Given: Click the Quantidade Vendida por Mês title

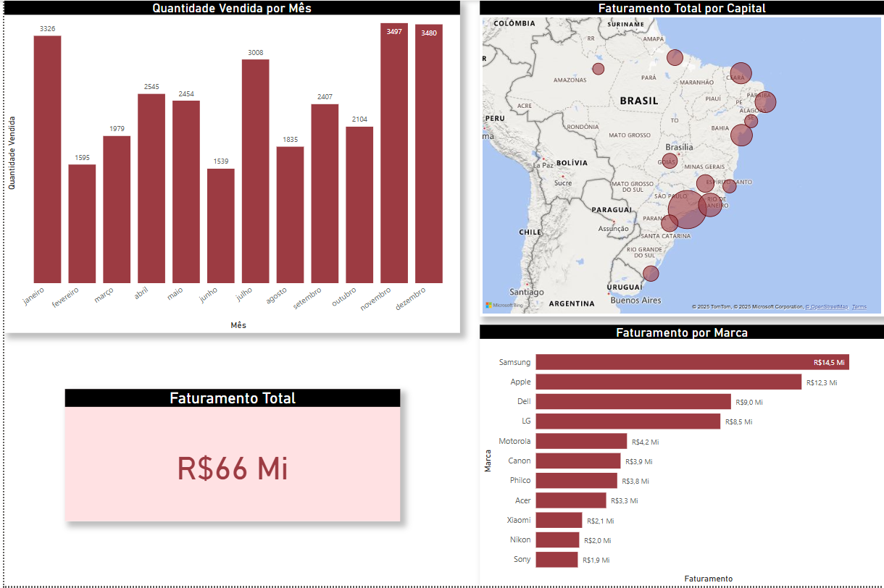Looking at the screenshot, I should pos(232,8).
